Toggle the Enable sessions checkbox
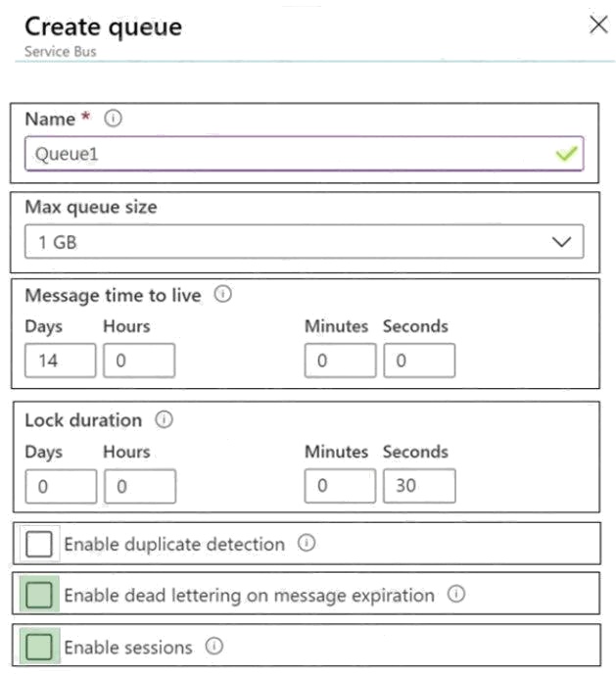 pos(39,647)
